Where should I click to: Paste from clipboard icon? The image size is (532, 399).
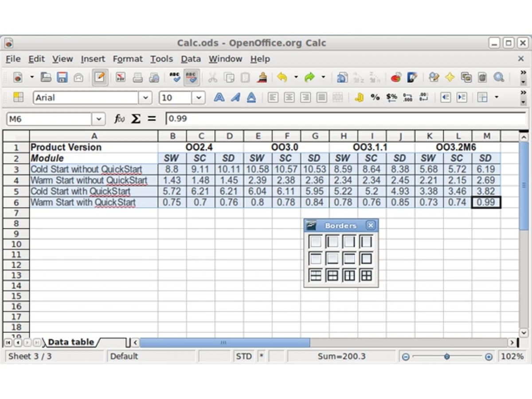[245, 78]
